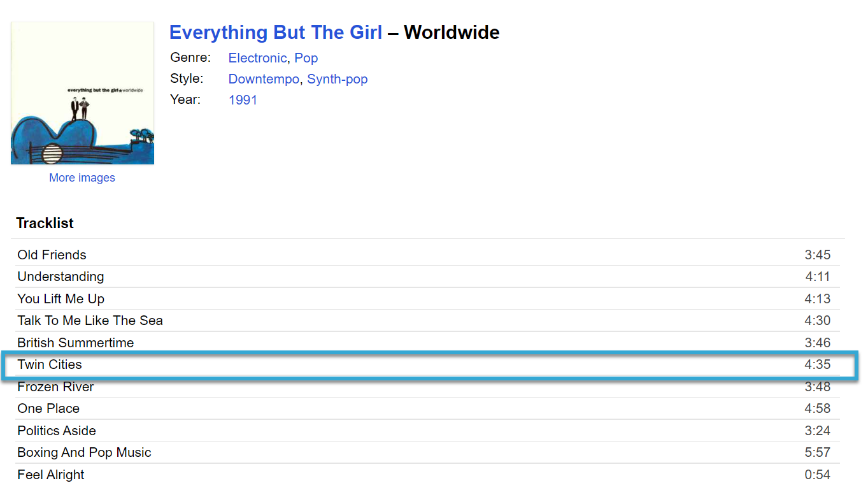Select the Feel Alright track

coord(51,475)
